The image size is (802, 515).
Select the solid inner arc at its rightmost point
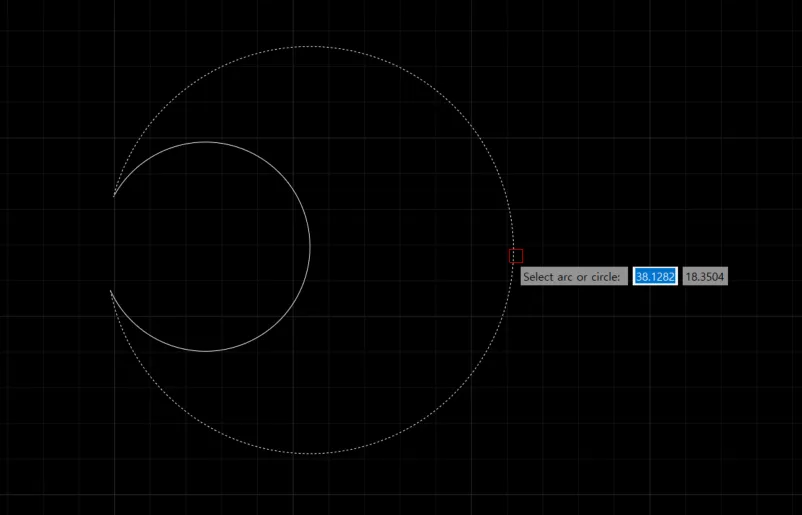pos(310,246)
